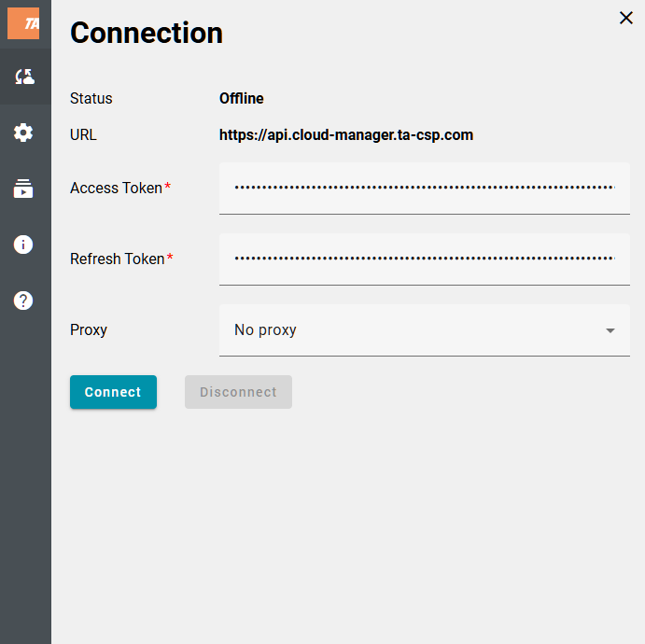Click the Access Token field label
This screenshot has height=644, width=645.
click(117, 189)
